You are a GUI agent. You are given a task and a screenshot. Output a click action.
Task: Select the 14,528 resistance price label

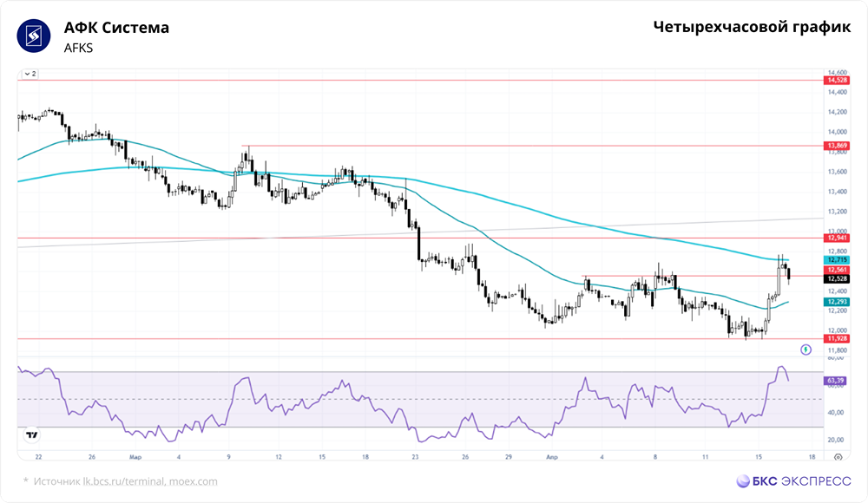coord(837,81)
